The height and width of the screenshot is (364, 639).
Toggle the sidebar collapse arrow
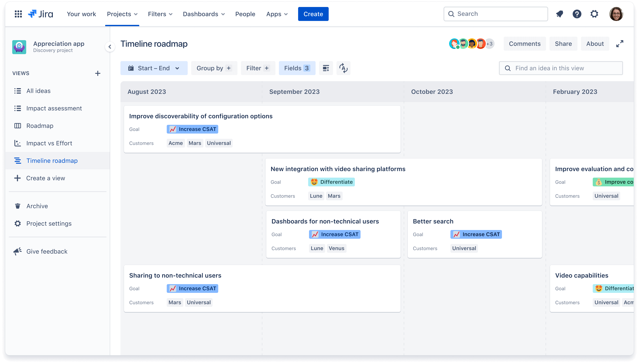pyautogui.click(x=110, y=46)
